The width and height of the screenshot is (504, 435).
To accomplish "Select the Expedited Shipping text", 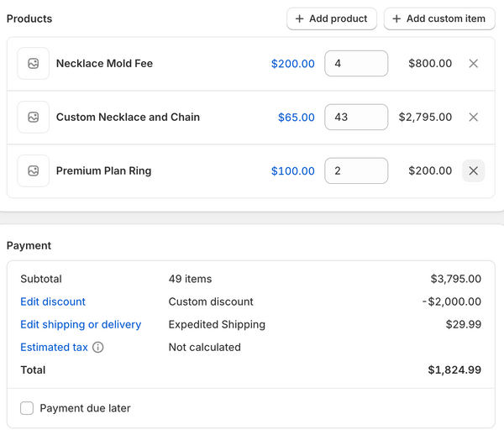I will click(x=217, y=324).
